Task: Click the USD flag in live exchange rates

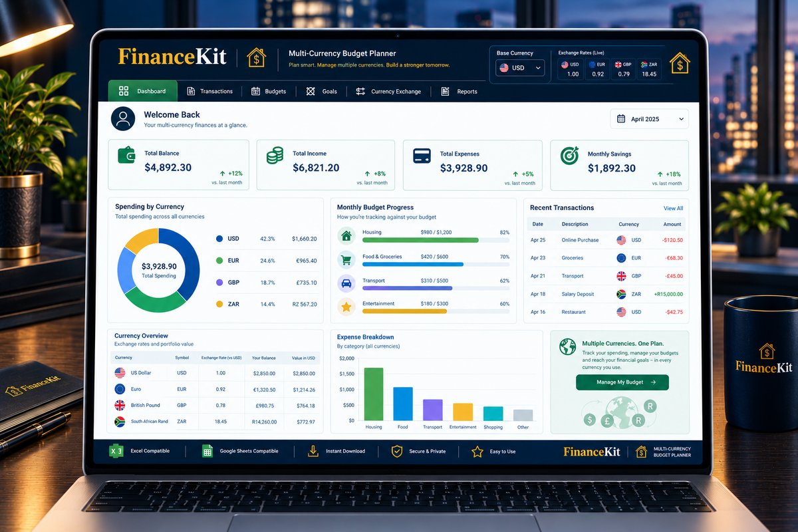Action: 565,65
